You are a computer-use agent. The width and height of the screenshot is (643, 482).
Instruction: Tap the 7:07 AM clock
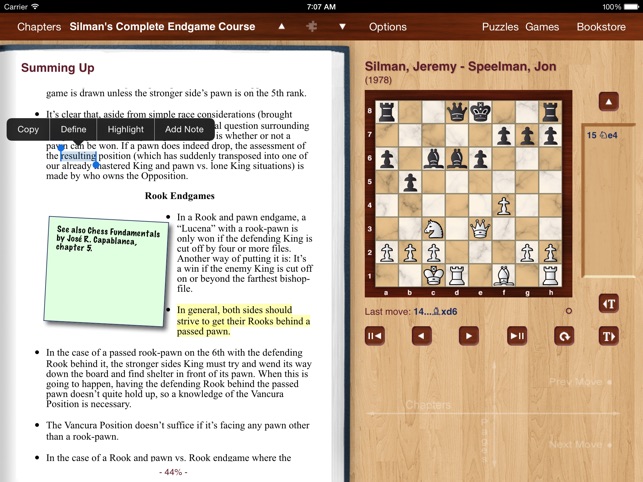pos(321,7)
